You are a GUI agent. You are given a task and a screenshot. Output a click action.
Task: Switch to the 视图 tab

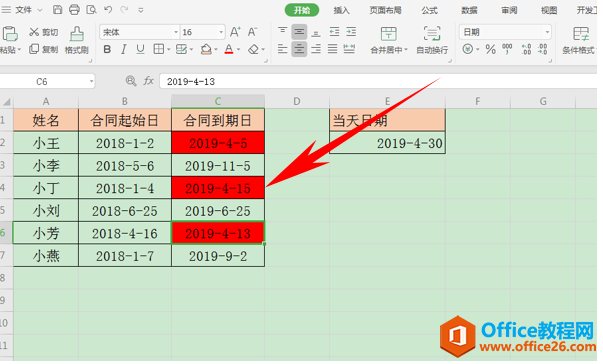[549, 10]
